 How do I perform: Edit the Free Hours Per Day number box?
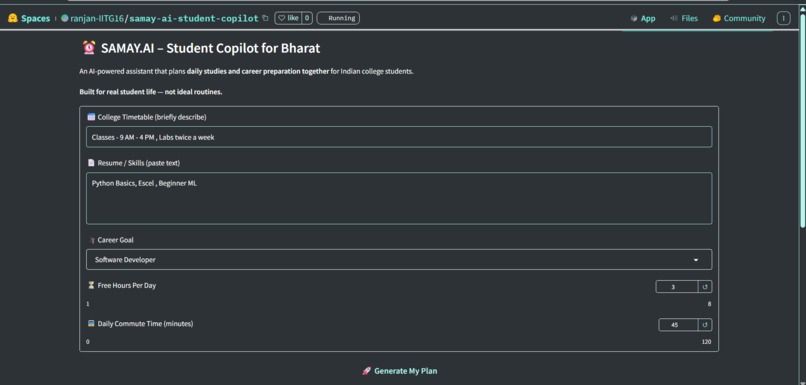tap(676, 287)
